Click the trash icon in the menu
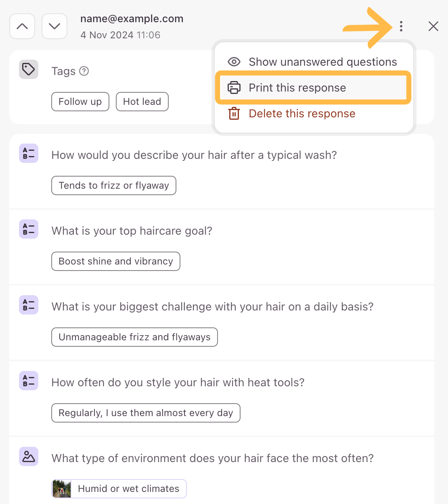The height and width of the screenshot is (504, 448). (x=234, y=113)
